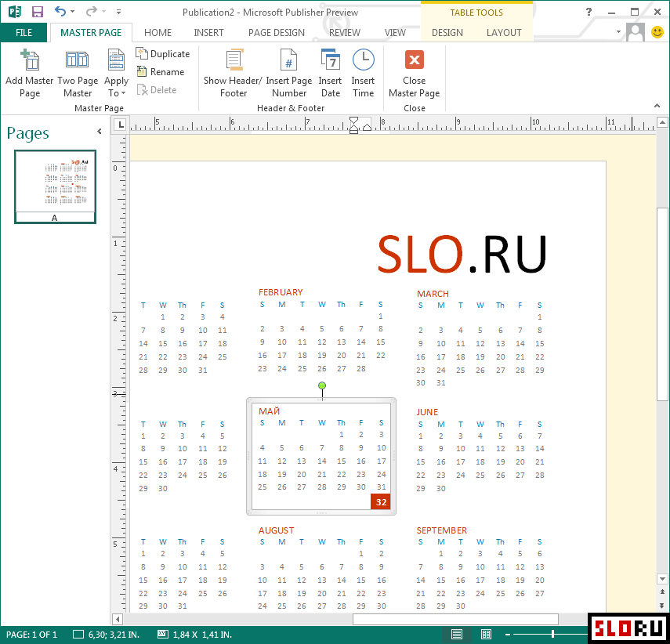The width and height of the screenshot is (670, 644).
Task: Click the right indent marker on ruler
Action: [x=367, y=127]
